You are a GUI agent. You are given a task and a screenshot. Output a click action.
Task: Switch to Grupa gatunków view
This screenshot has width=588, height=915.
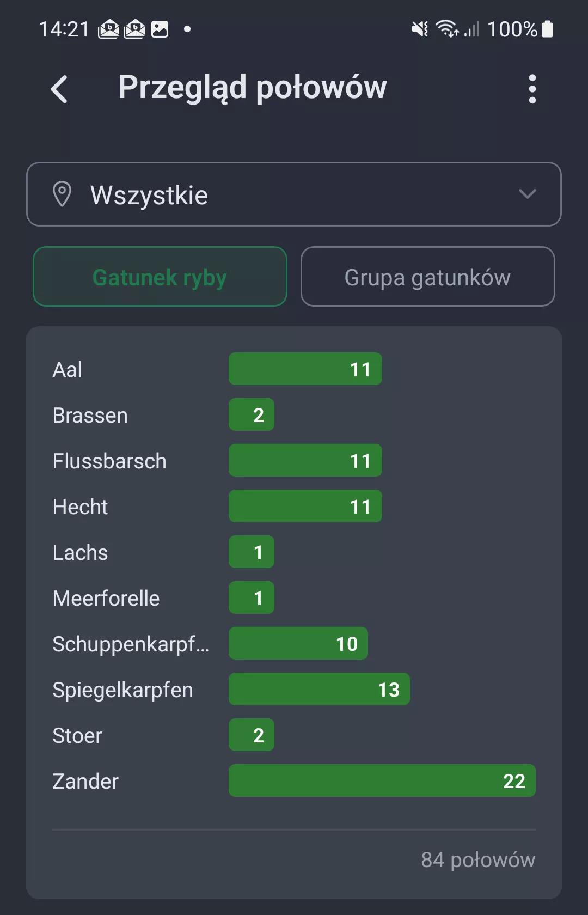pyautogui.click(x=427, y=277)
